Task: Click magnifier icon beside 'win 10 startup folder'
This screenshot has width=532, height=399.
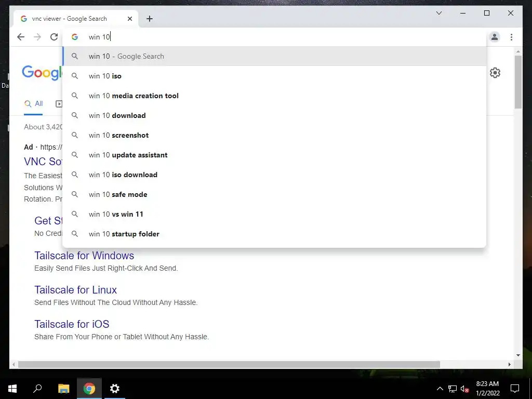Action: [x=75, y=233]
